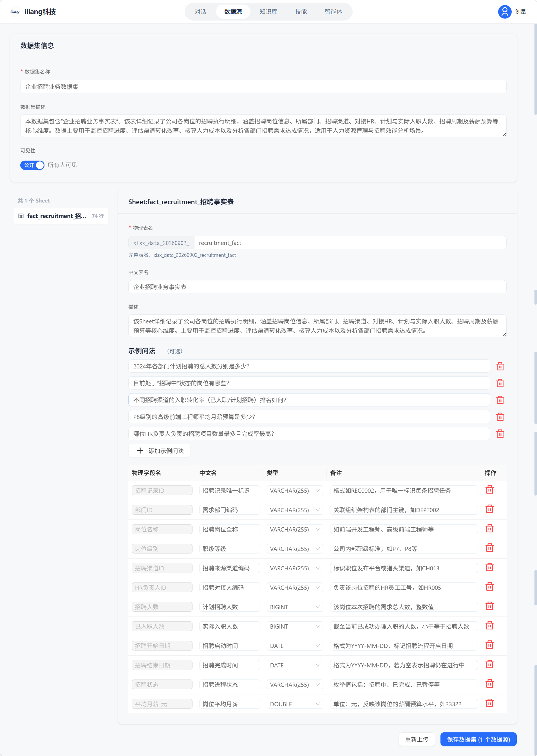537x756 pixels.
Task: Delete the HR负责人ID field row
Action: point(489,587)
